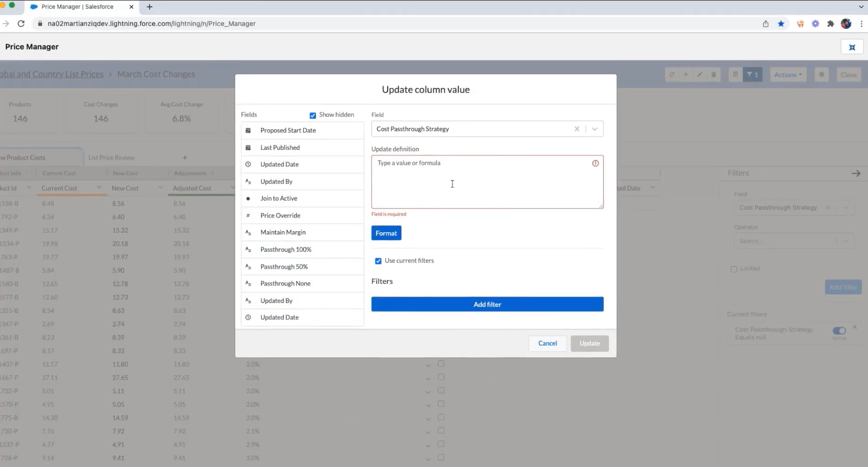Select the Join to Active field
This screenshot has width=868, height=467.
point(302,198)
